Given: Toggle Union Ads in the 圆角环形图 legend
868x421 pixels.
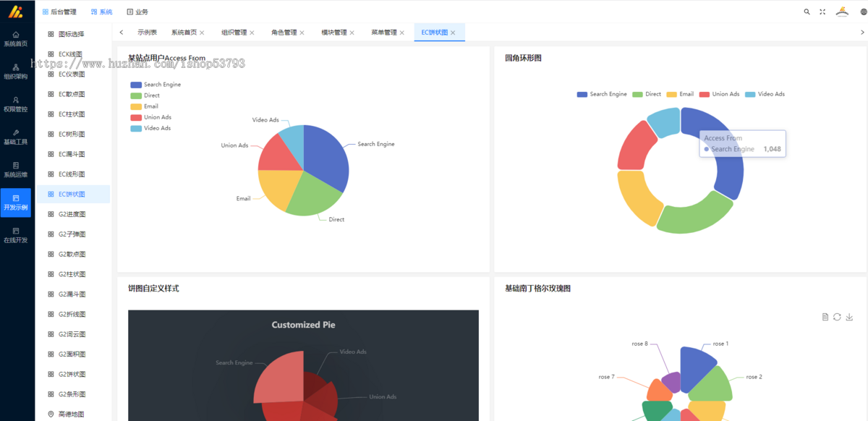Looking at the screenshot, I should click(719, 94).
